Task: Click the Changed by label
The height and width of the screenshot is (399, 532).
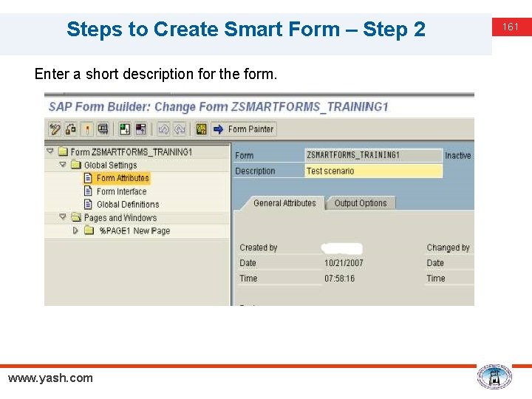Action: 448,248
